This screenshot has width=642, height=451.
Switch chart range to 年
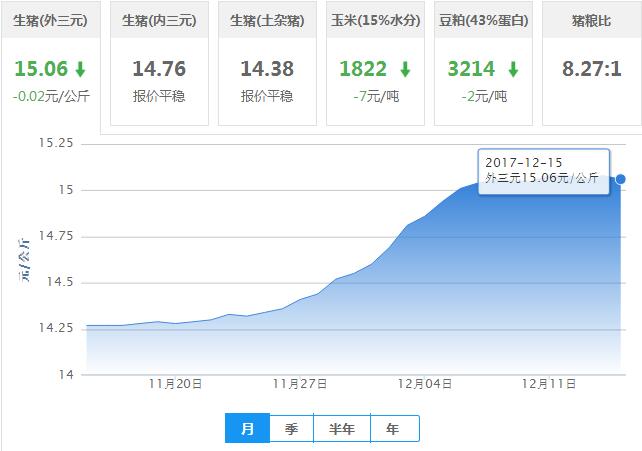[393, 428]
